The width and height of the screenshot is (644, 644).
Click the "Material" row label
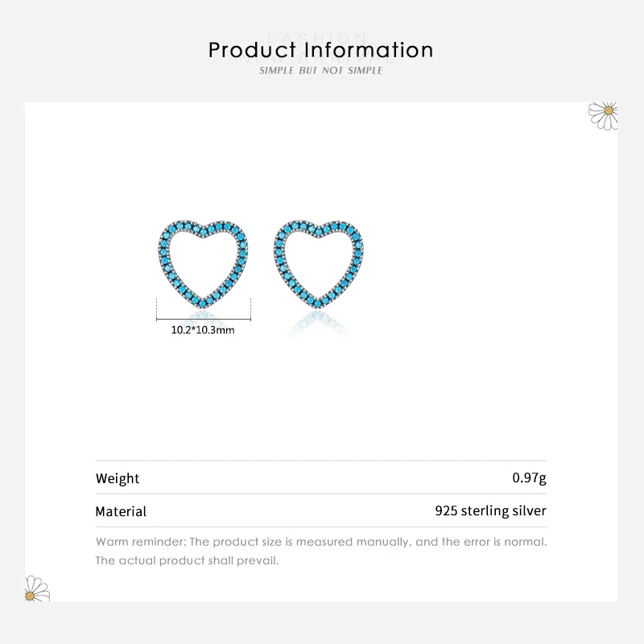(x=121, y=511)
